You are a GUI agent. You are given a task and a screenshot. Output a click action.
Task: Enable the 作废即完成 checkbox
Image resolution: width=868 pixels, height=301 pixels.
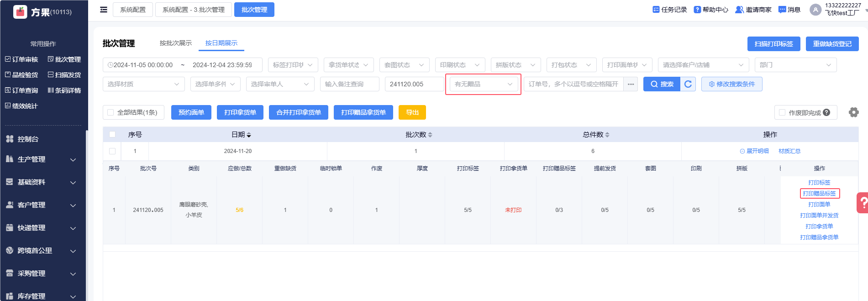(x=782, y=112)
